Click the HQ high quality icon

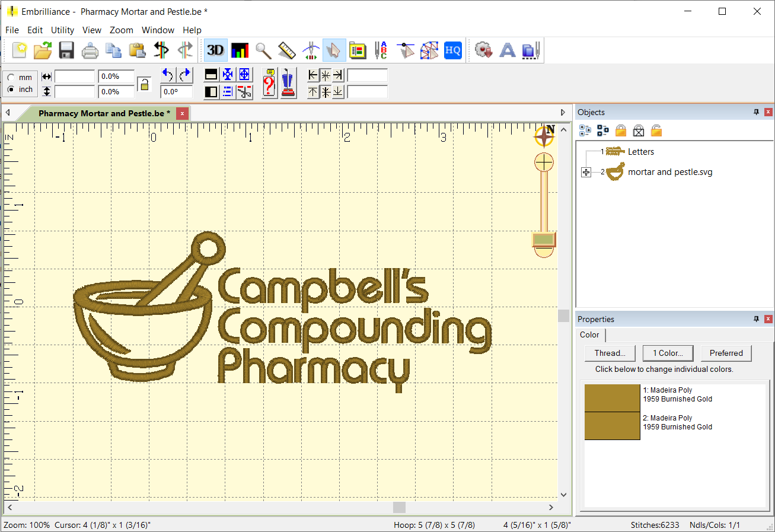452,50
